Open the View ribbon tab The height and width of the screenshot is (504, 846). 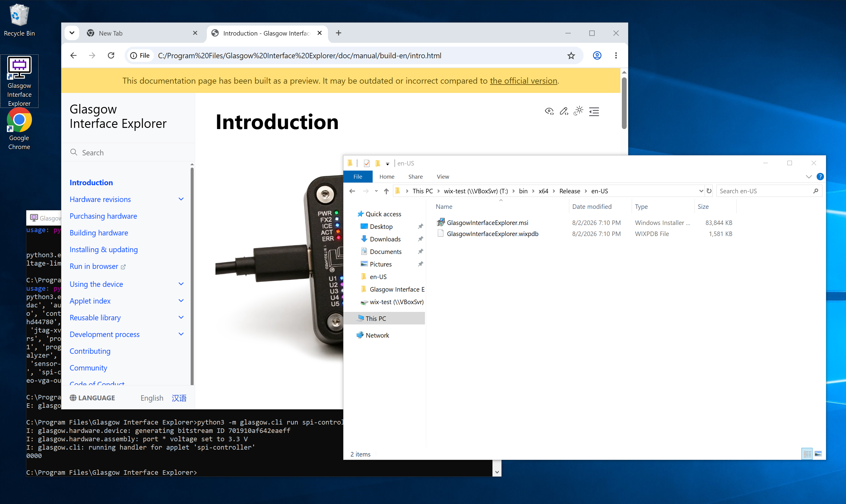[443, 177]
